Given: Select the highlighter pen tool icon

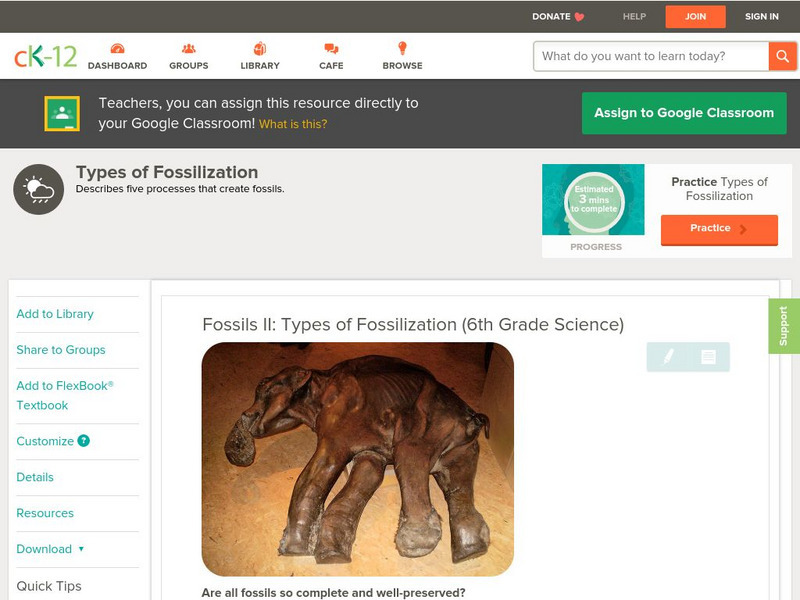Looking at the screenshot, I should point(668,357).
